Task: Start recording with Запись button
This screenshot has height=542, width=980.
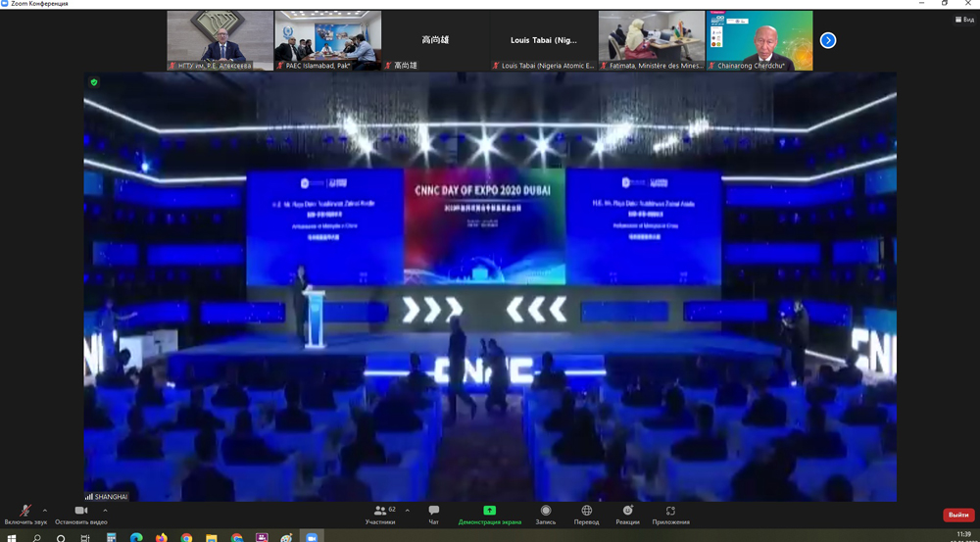Action: click(546, 516)
